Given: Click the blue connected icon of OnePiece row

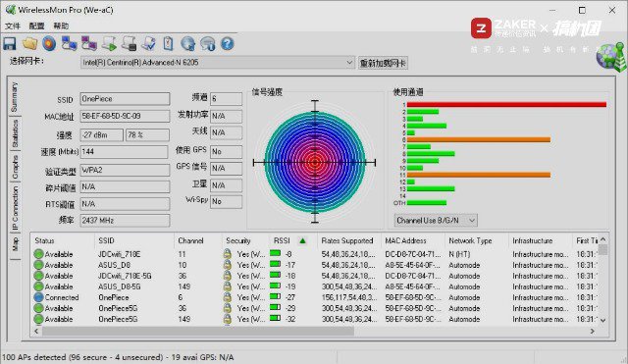Looking at the screenshot, I should [x=38, y=297].
